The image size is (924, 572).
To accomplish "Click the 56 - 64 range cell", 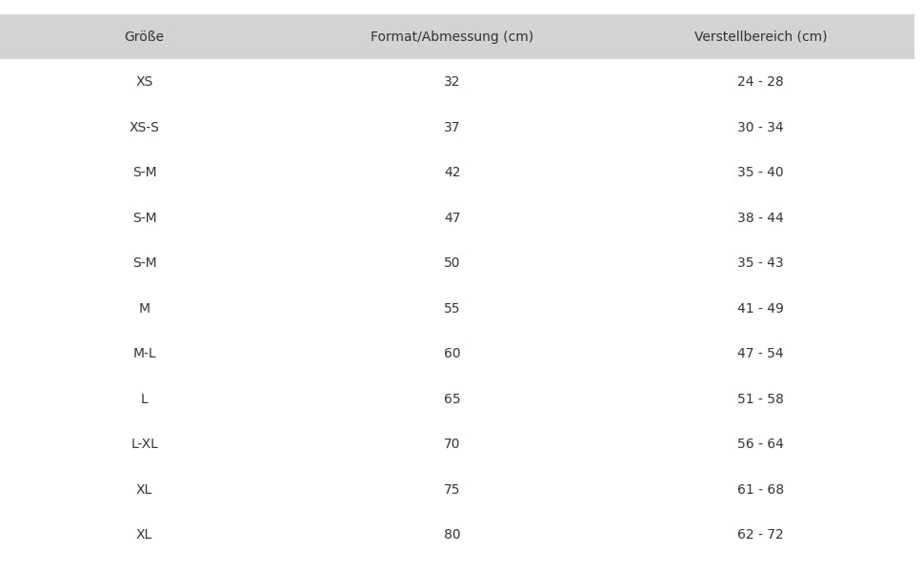I will (760, 444).
